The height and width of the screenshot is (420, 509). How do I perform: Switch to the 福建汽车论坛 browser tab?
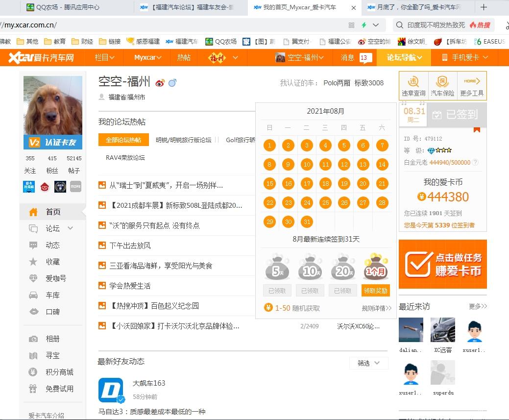(x=191, y=7)
